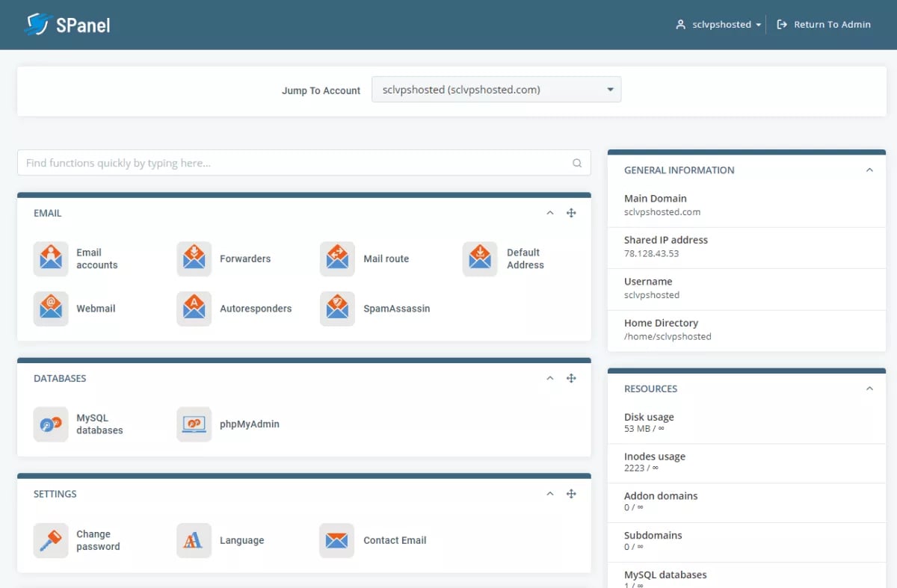897x588 pixels.
Task: Click the SPanel logo
Action: [67, 24]
